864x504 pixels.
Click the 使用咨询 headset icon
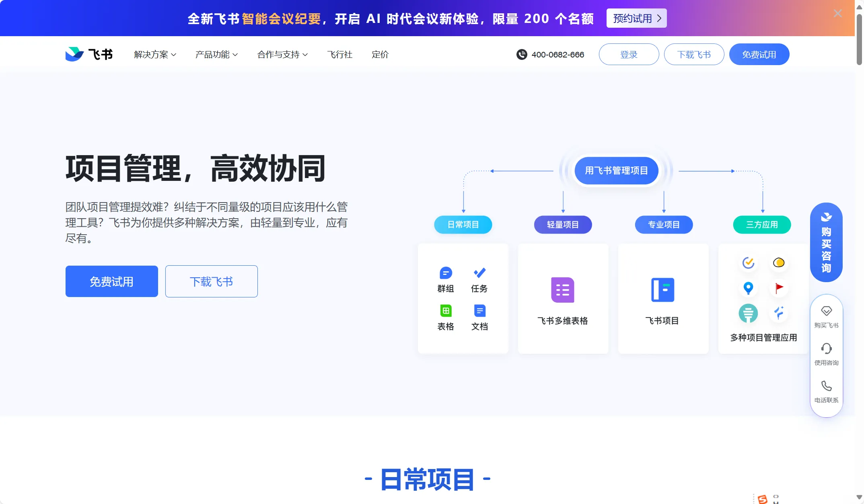click(x=827, y=348)
